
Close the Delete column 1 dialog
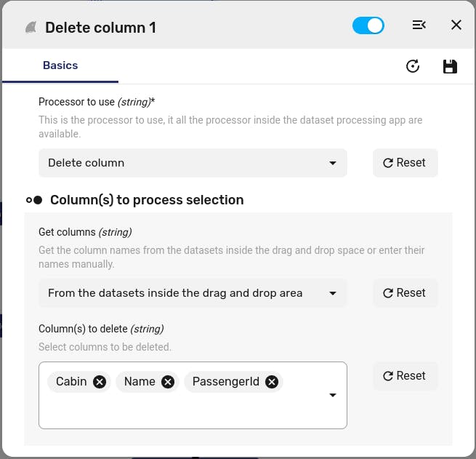(x=456, y=25)
